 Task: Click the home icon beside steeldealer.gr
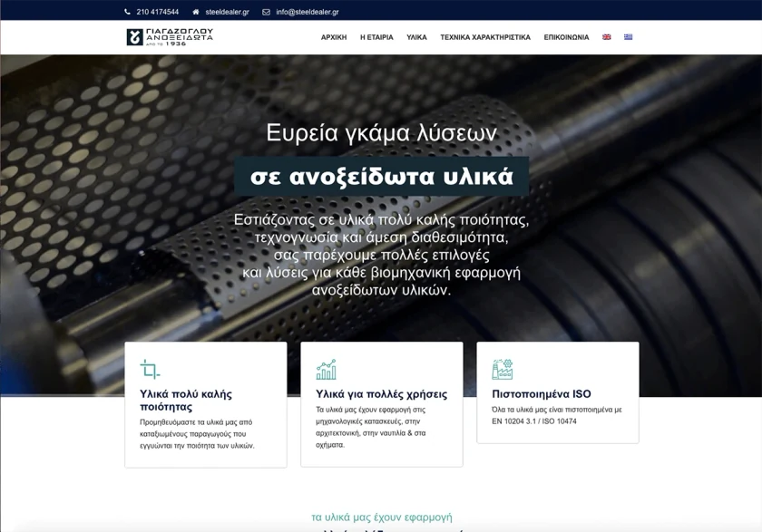(196, 12)
